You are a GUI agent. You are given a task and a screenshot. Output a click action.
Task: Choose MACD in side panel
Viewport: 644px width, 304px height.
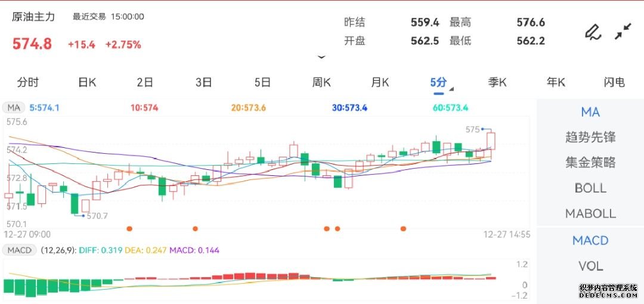[x=590, y=241]
